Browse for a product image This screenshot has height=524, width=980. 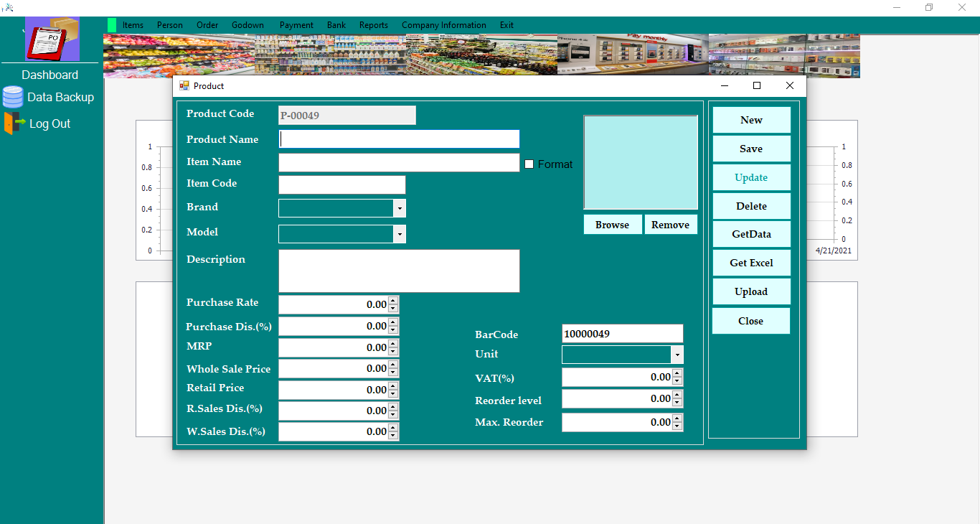click(x=612, y=224)
